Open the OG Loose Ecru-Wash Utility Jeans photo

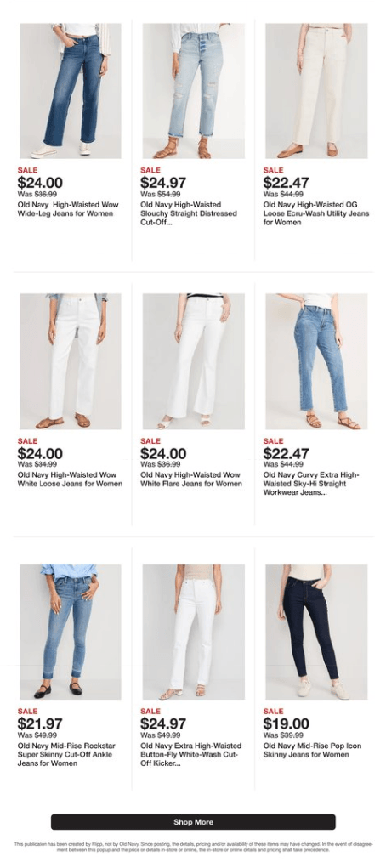click(316, 91)
